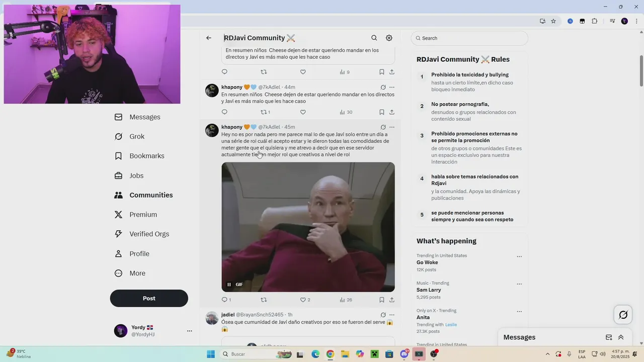The height and width of the screenshot is (362, 644).
Task: Open the More sidebar item
Action: [130, 274]
